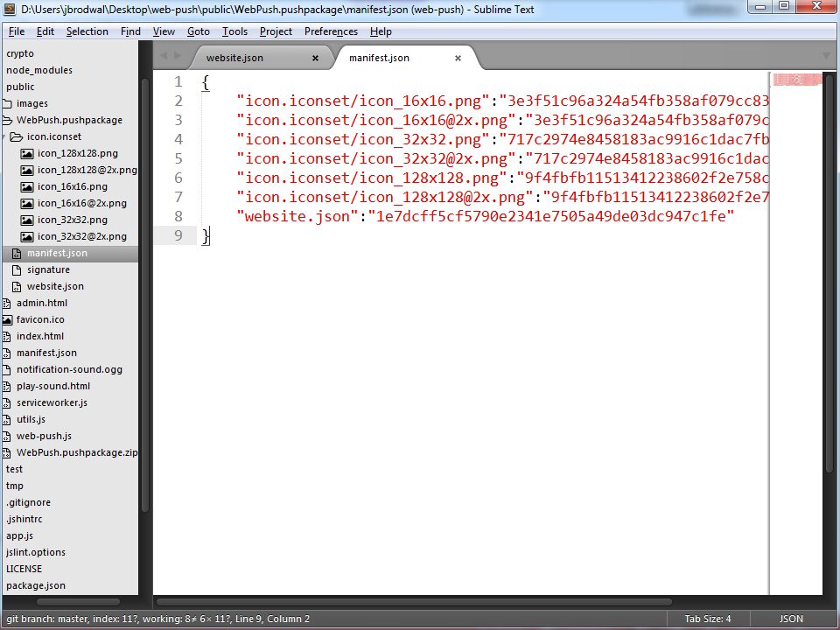This screenshot has width=840, height=630.
Task: Click the icon_128x128.png image icon
Action: pyautogui.click(x=27, y=154)
